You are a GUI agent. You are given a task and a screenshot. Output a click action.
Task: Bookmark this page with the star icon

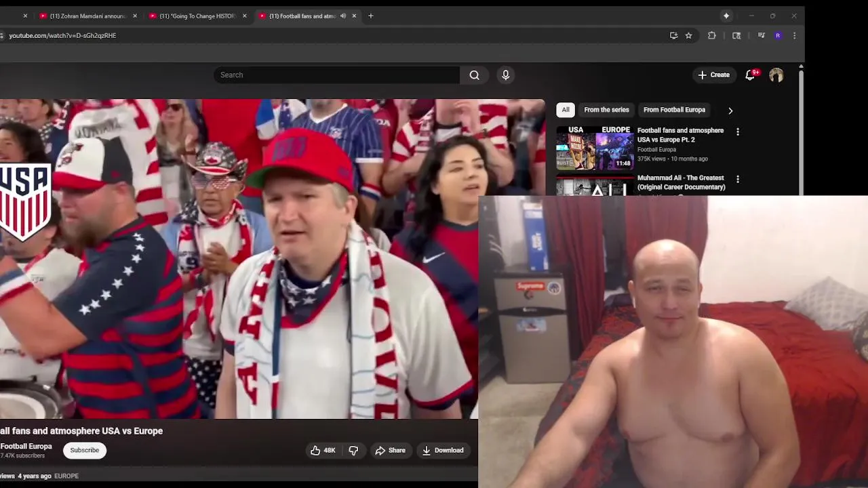point(688,35)
